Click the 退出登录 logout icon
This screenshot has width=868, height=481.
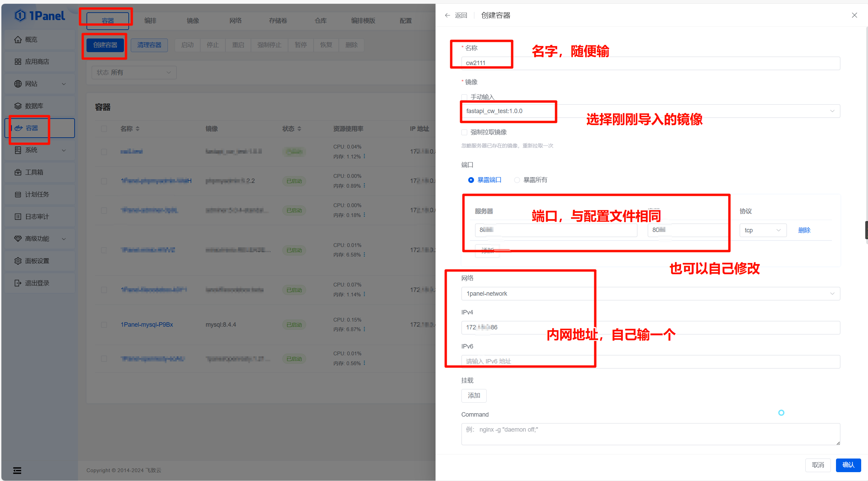click(x=18, y=283)
